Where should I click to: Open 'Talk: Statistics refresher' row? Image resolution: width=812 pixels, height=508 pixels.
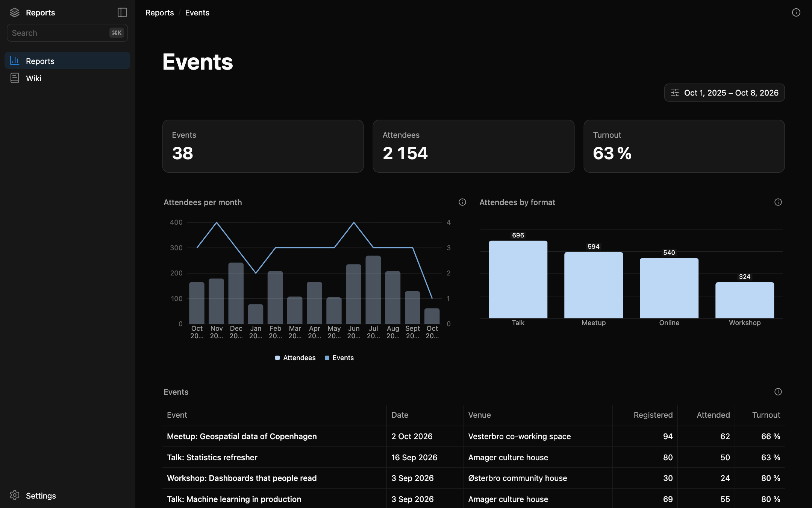[x=473, y=457]
